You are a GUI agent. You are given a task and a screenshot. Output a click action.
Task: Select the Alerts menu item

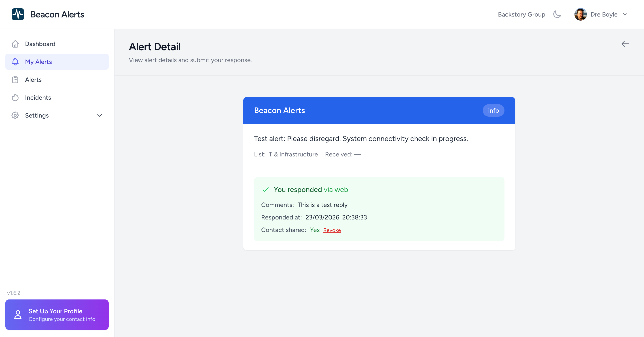(33, 80)
